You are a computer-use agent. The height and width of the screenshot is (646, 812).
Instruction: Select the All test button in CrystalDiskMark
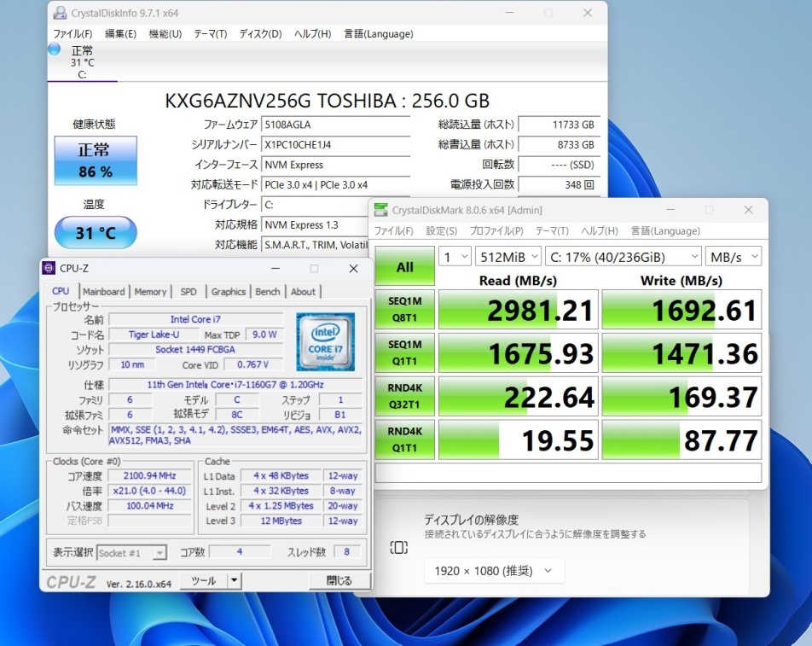tap(403, 266)
